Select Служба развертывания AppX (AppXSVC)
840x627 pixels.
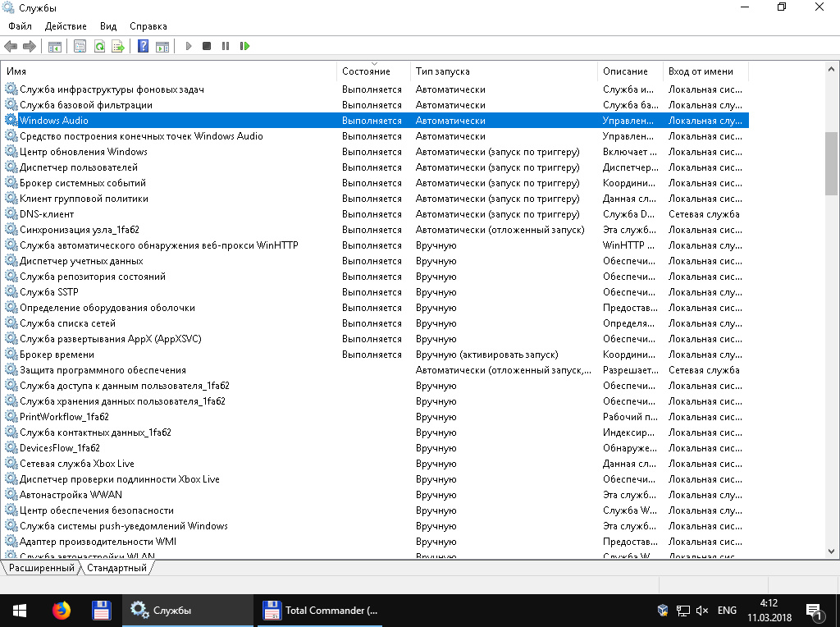click(111, 339)
